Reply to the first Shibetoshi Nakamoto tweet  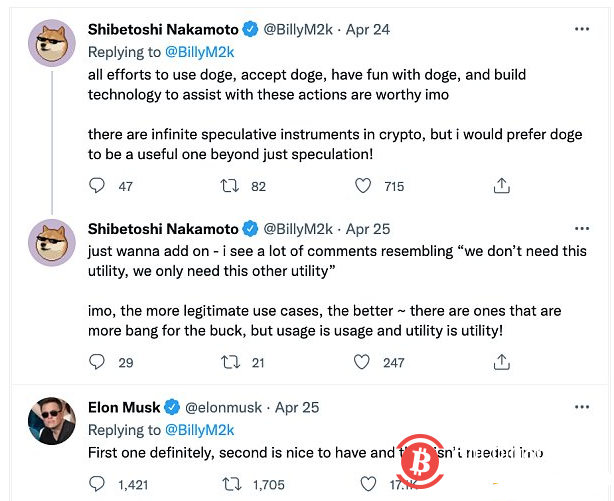(97, 186)
